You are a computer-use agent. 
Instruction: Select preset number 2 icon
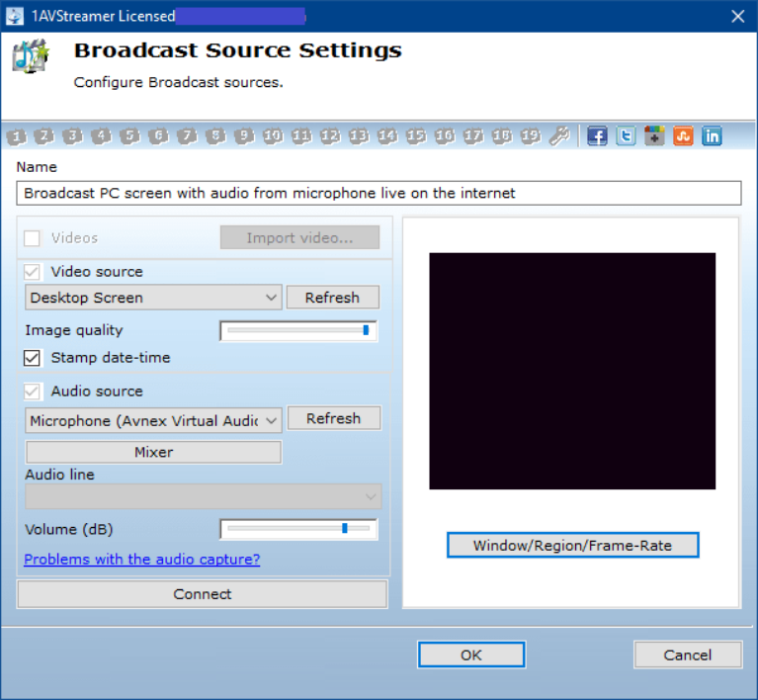tap(44, 136)
